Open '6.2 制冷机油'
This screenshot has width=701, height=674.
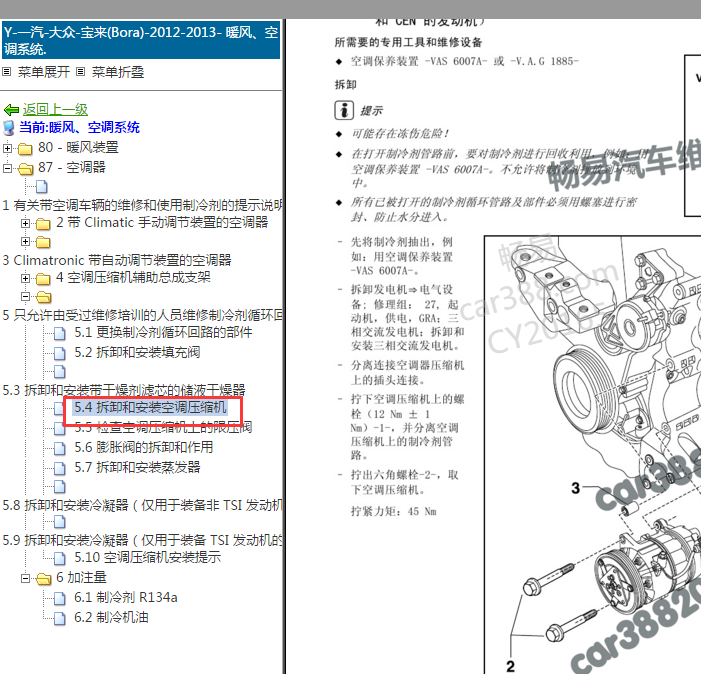click(x=111, y=618)
